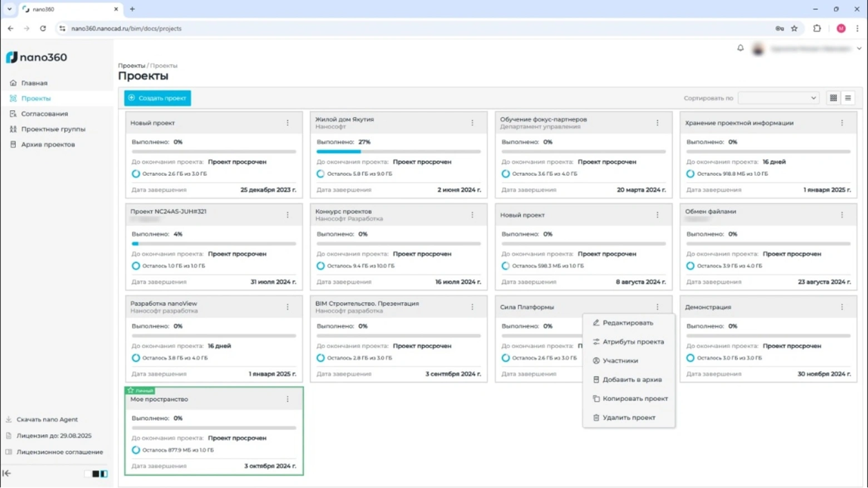
Task: Open three-dot menu for Демонстрация project
Action: (x=842, y=307)
